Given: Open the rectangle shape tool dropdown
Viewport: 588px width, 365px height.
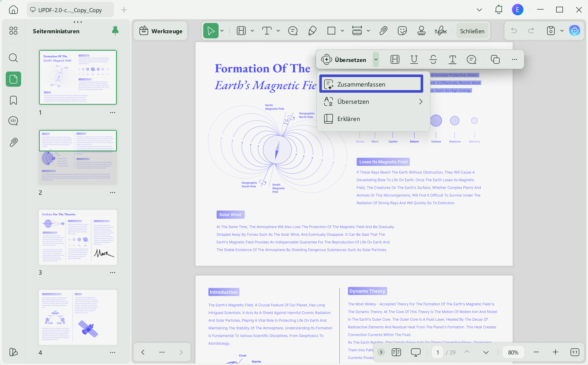Looking at the screenshot, I should tap(342, 31).
